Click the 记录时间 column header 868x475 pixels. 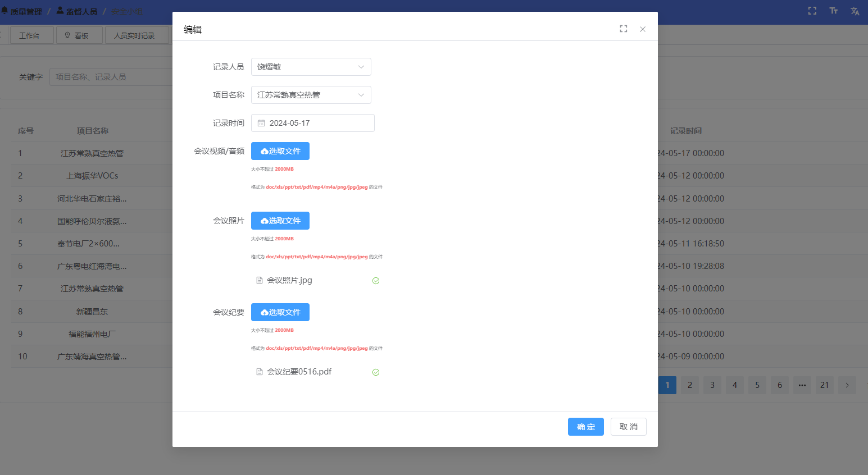point(686,131)
